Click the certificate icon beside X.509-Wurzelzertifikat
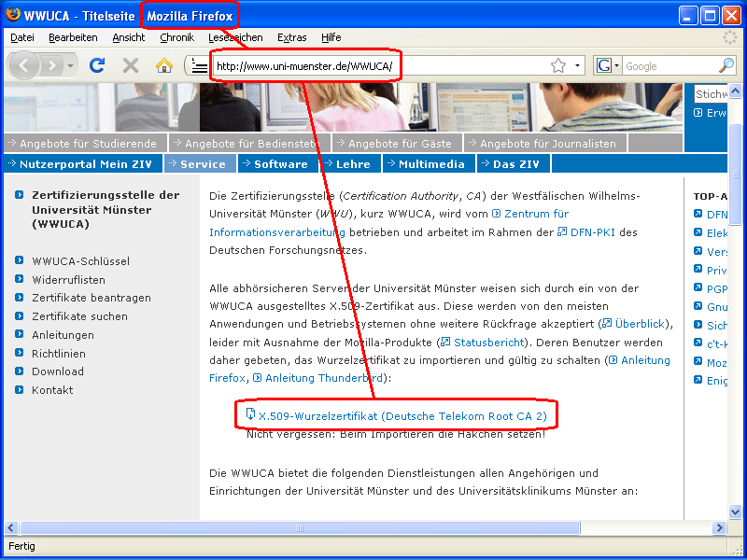 (248, 413)
